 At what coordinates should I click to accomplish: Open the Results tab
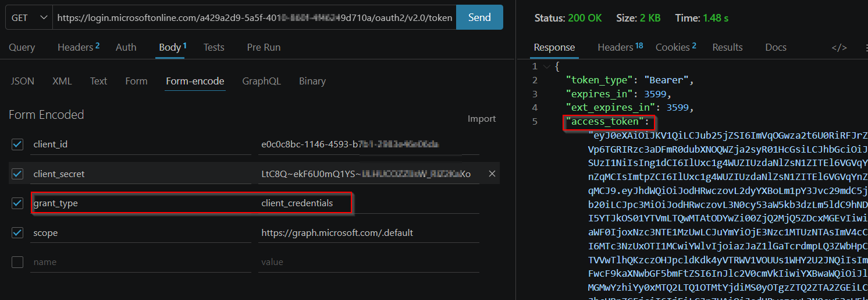pyautogui.click(x=727, y=47)
